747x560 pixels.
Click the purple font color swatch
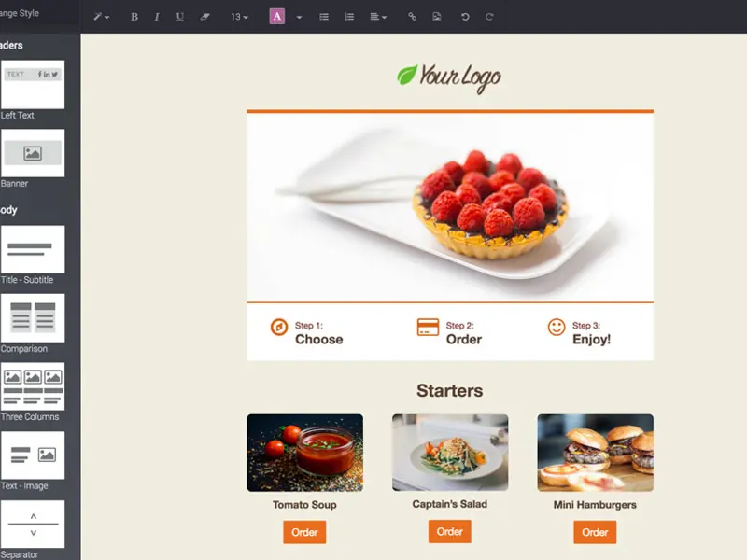(277, 17)
